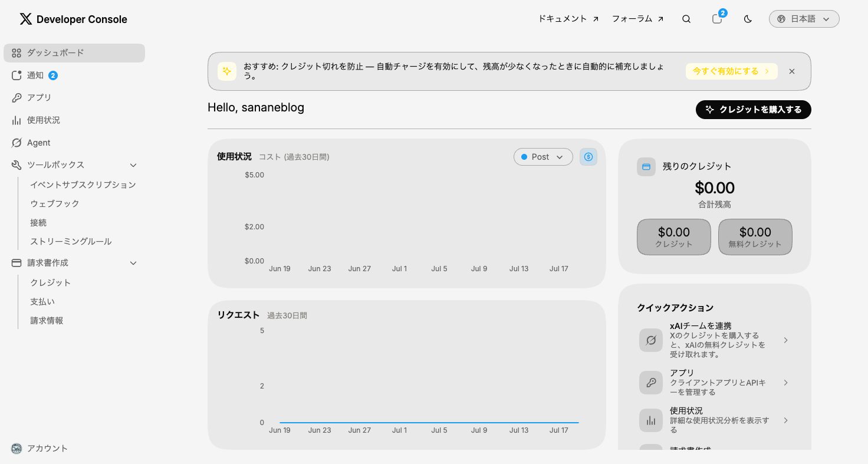This screenshot has width=868, height=464.
Task: Click the X logo in header
Action: [26, 19]
